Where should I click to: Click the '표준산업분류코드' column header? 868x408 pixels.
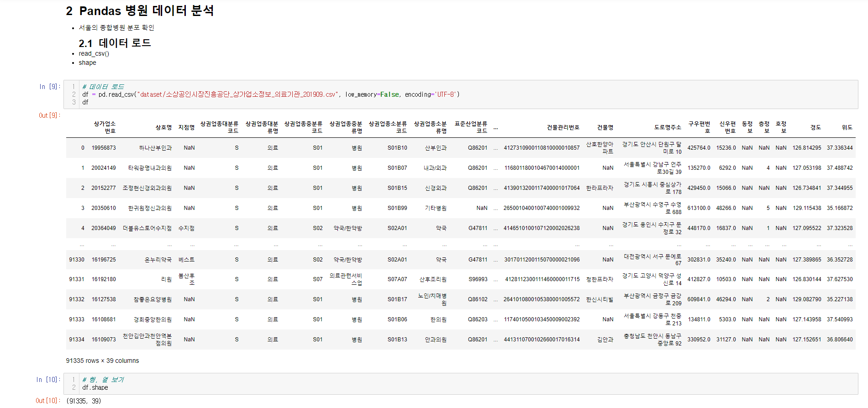(x=471, y=127)
